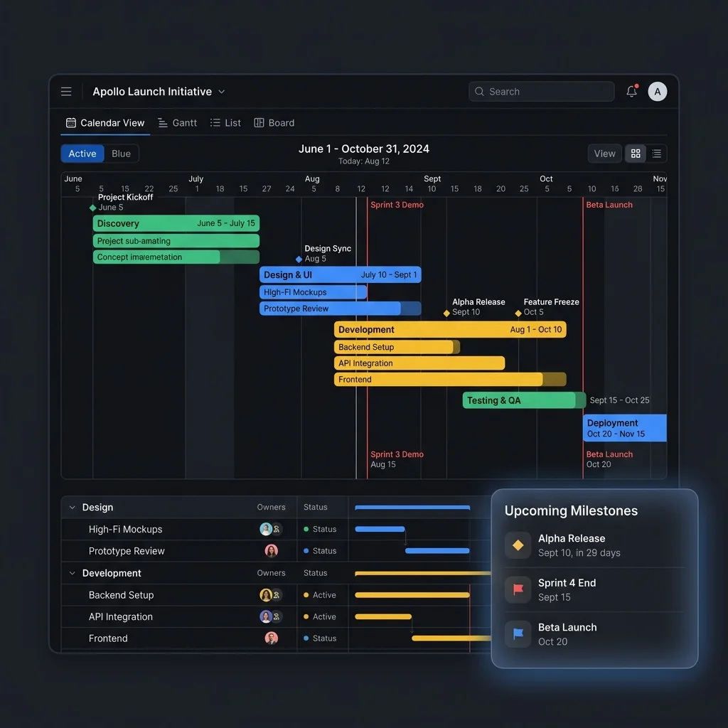The width and height of the screenshot is (728, 728).
Task: Open the Apollo Launch Initiative project dropdown
Action: (159, 92)
